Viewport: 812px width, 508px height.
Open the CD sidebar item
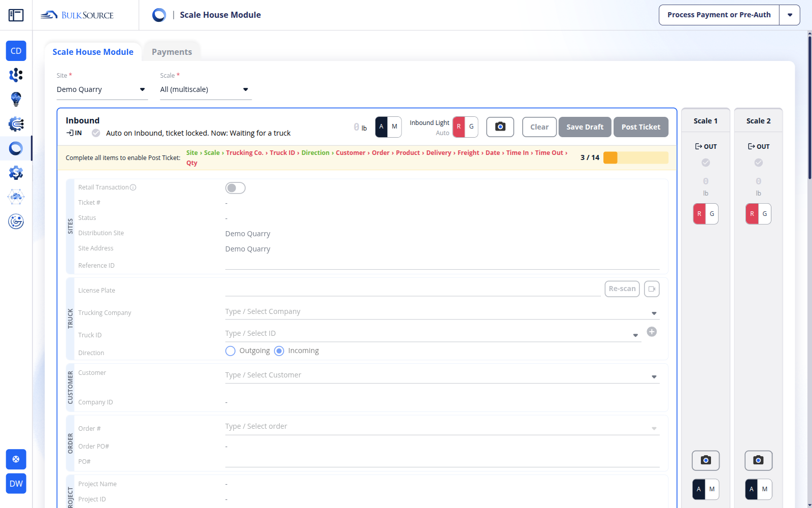16,51
